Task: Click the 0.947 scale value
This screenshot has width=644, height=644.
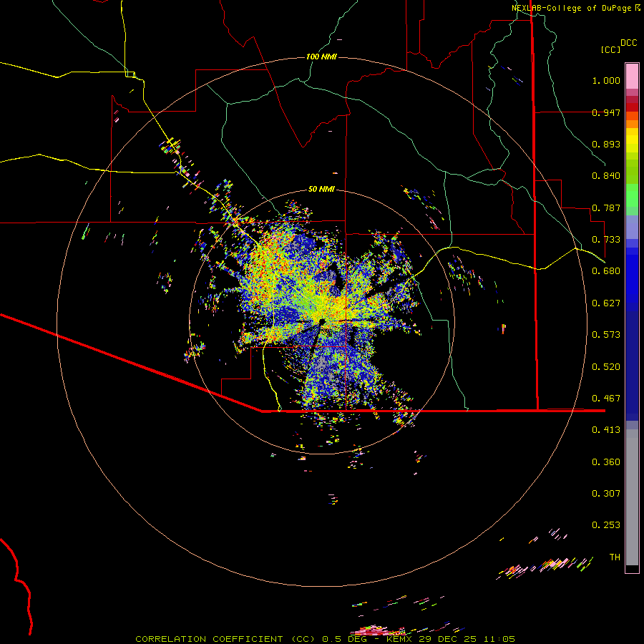Action: 606,112
